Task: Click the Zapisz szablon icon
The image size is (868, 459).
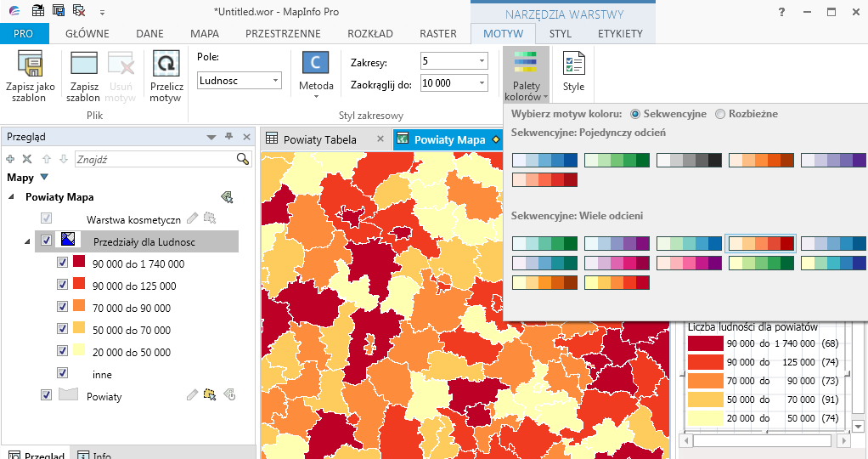Action: (x=84, y=63)
